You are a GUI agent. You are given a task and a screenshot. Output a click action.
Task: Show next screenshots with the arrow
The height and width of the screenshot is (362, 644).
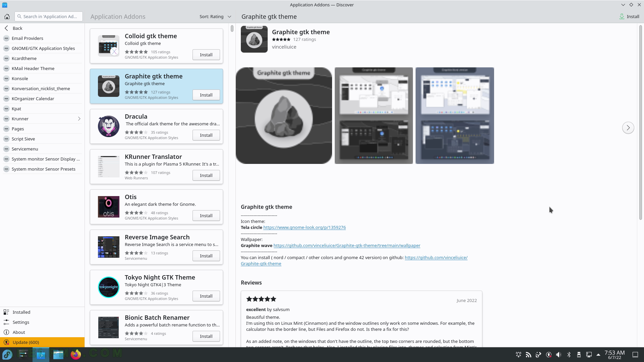[628, 128]
